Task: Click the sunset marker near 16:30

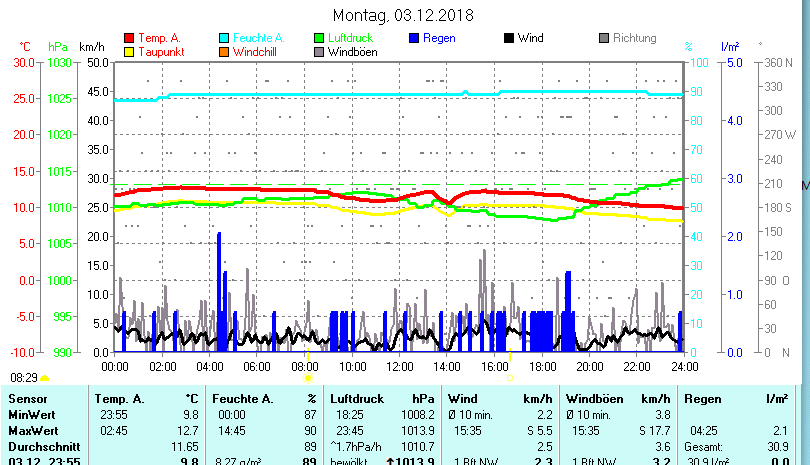Action: [511, 378]
